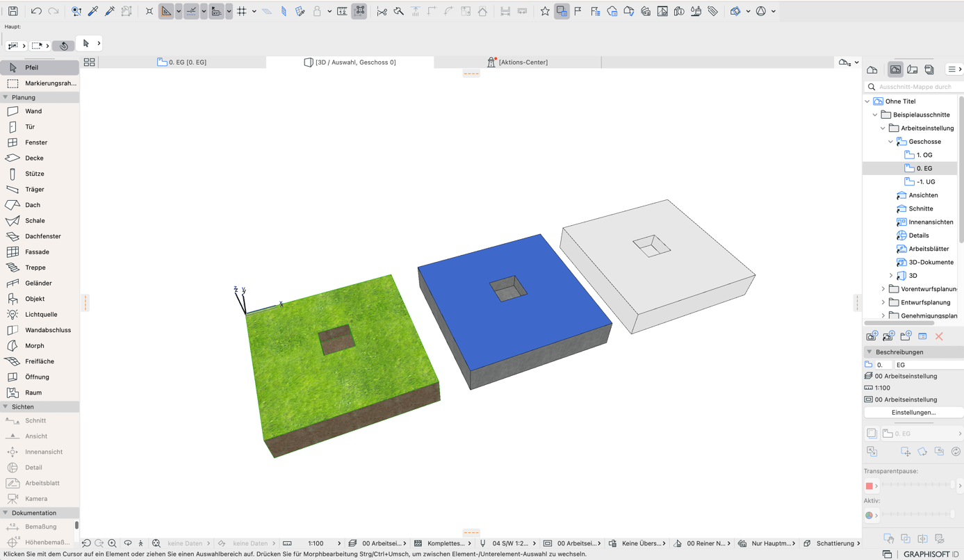Collapse the Geschosse folder
The image size is (964, 560).
coord(891,142)
